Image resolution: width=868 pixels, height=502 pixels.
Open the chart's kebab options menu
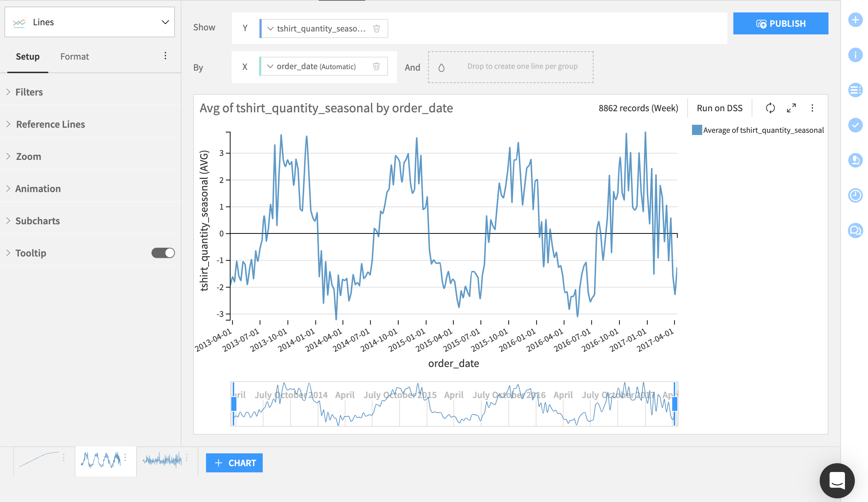click(x=812, y=108)
